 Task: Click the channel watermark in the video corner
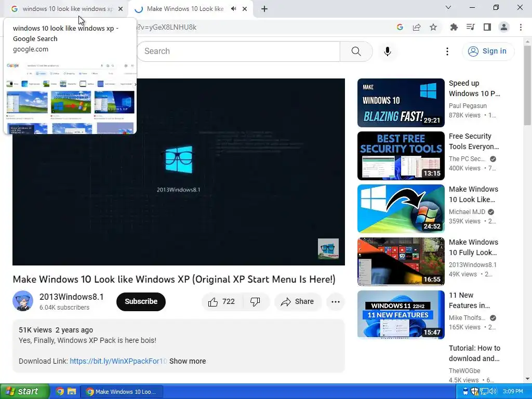(328, 249)
